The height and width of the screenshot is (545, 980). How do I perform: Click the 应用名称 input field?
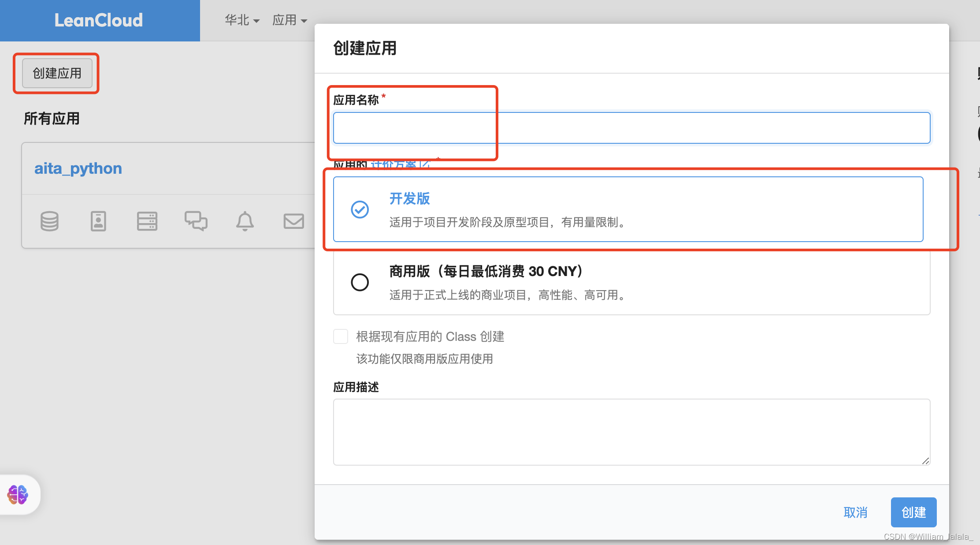(631, 128)
